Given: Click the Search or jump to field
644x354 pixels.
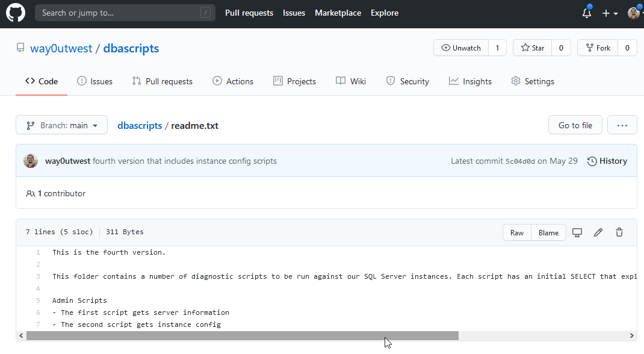Looking at the screenshot, I should [125, 13].
